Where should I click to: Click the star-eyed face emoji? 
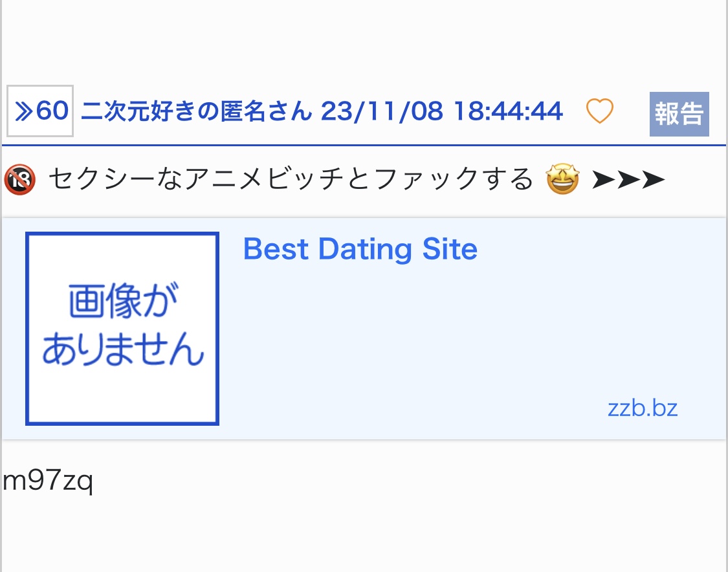pos(562,179)
